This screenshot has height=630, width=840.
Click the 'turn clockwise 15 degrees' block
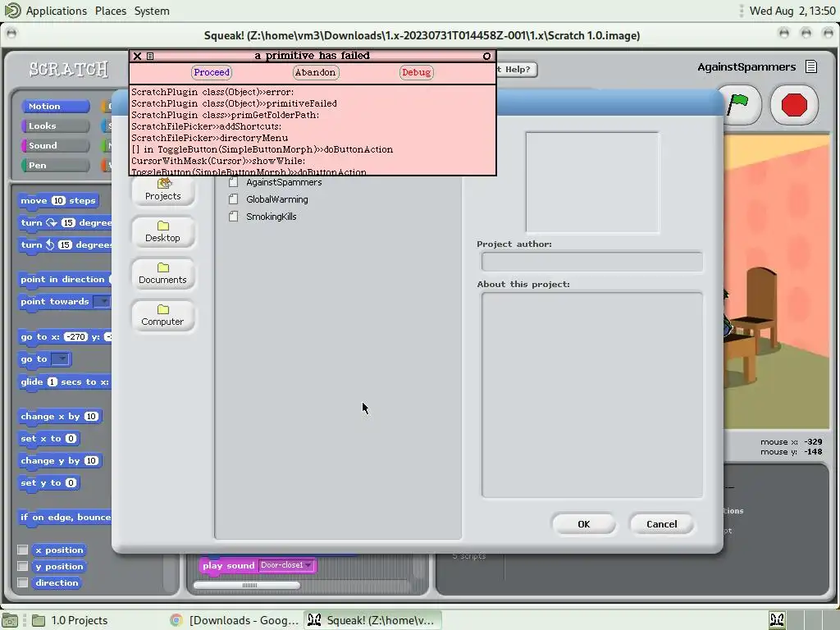[x=64, y=223]
